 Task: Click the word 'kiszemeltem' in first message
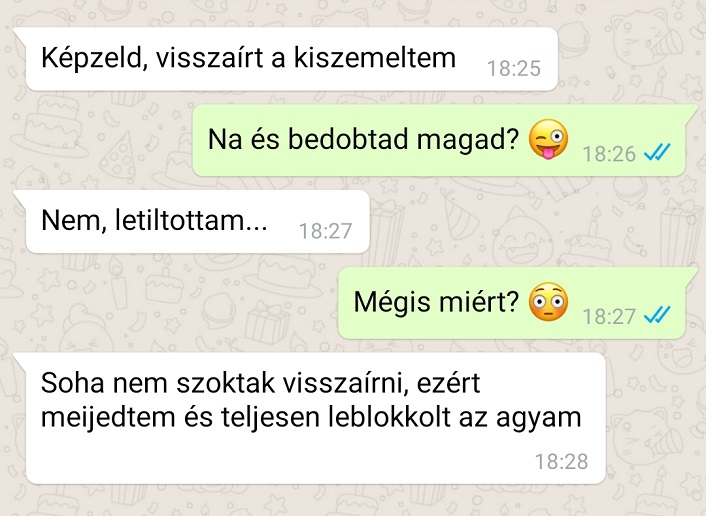[x=375, y=58]
